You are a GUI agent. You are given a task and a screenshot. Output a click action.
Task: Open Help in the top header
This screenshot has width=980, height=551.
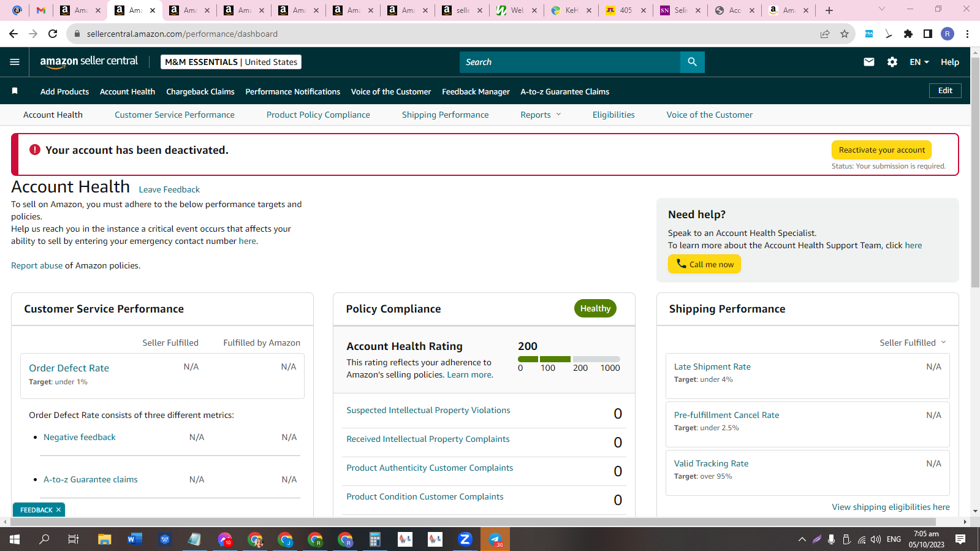pos(950,62)
